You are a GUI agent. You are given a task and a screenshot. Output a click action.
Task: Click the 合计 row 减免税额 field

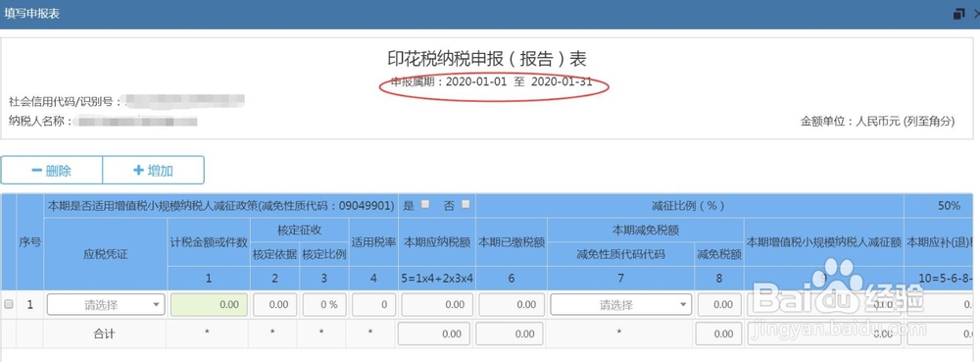718,334
